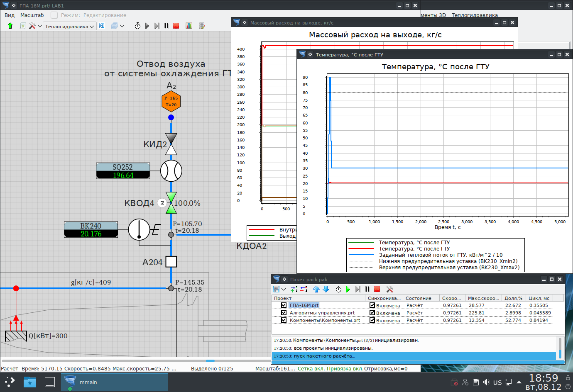The width and height of the screenshot is (573, 392).
Task: Click the red stop button in main toolbar
Action: (176, 26)
